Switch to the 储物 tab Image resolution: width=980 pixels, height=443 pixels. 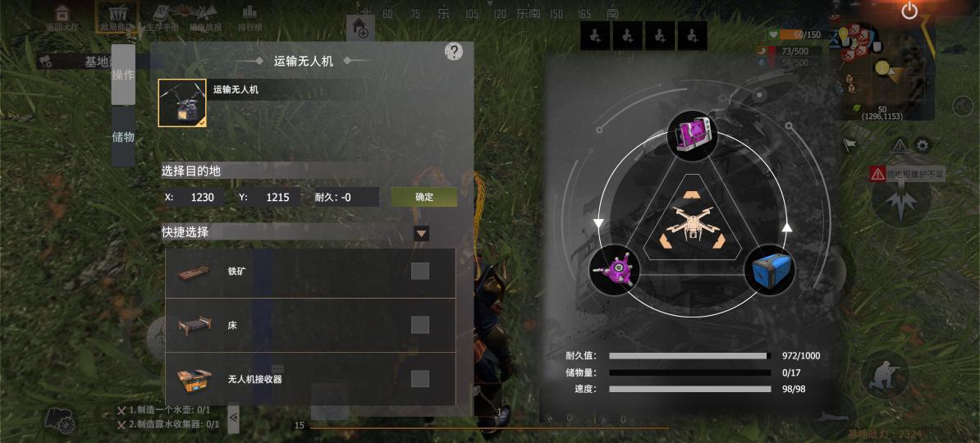pyautogui.click(x=123, y=138)
